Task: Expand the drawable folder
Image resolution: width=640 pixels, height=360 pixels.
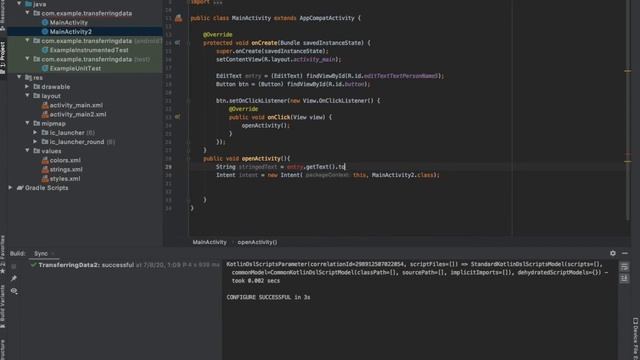Action: (x=27, y=87)
